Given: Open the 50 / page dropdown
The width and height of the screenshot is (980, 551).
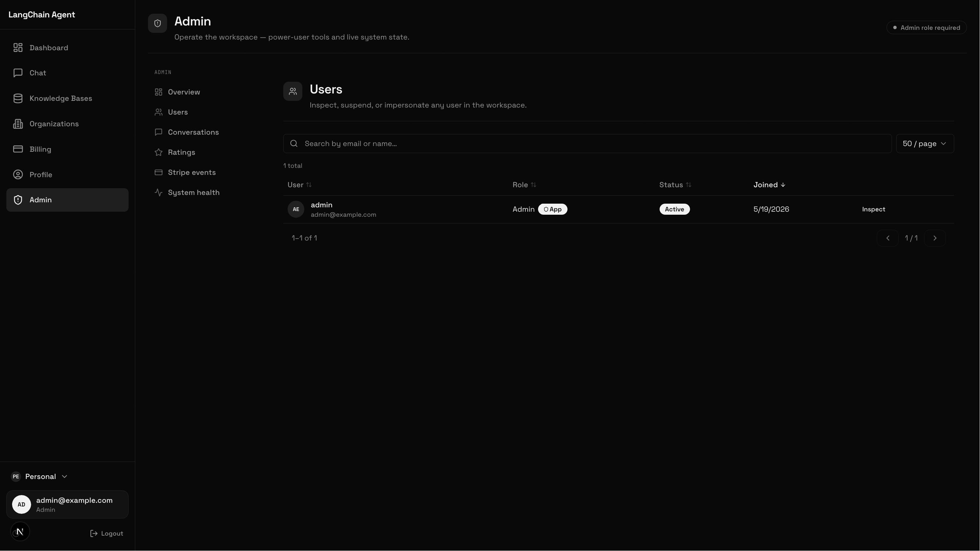Looking at the screenshot, I should click(925, 143).
